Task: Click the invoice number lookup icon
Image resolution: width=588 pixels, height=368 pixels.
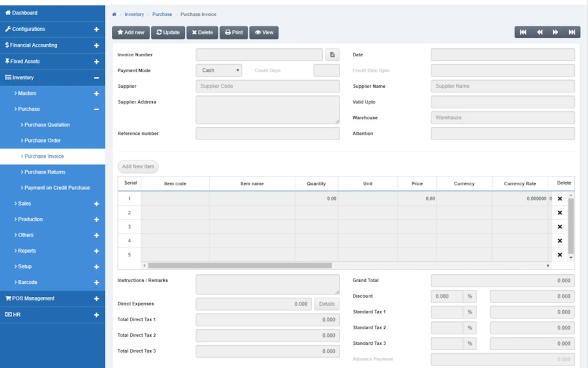Action: pos(332,54)
